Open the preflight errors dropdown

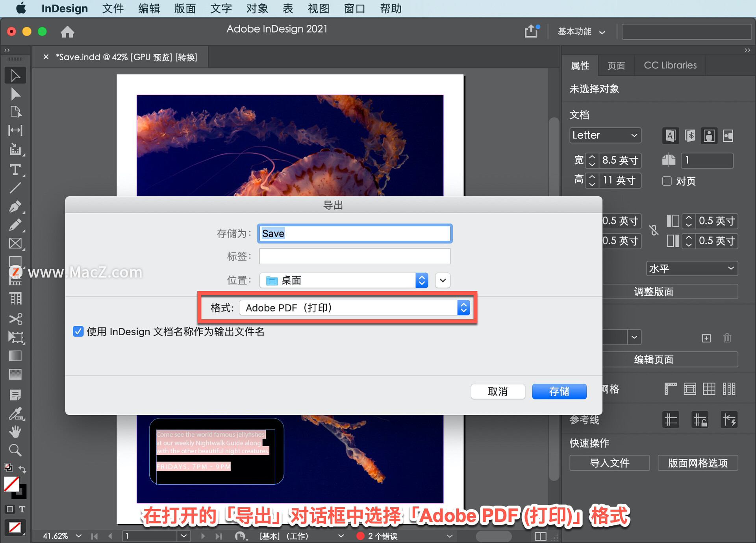[x=449, y=536]
